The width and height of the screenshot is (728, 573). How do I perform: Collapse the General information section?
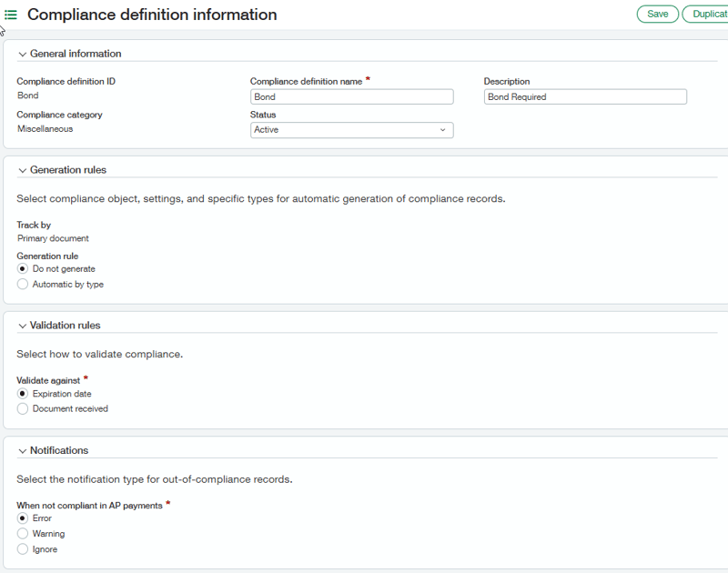point(23,54)
